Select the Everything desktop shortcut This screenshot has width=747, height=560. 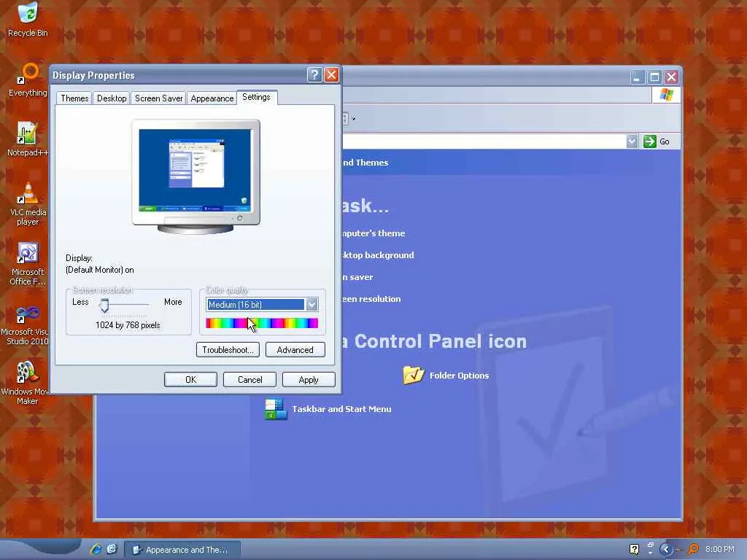[28, 80]
